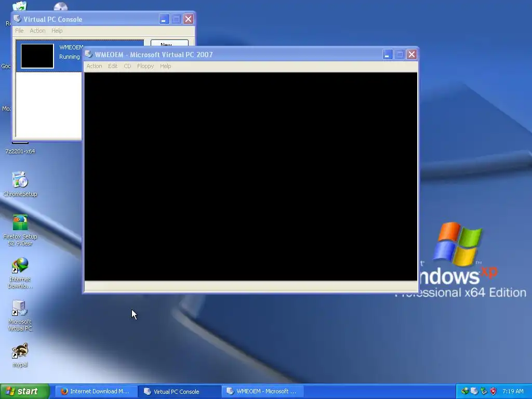Select the mypal desktop shortcut
This screenshot has width=532, height=399.
coord(20,355)
